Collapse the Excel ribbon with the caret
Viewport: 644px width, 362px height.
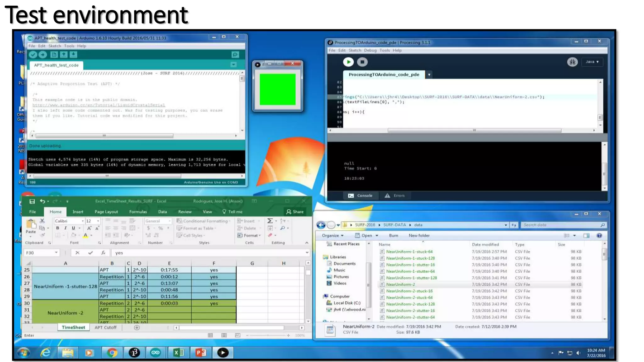tap(307, 243)
